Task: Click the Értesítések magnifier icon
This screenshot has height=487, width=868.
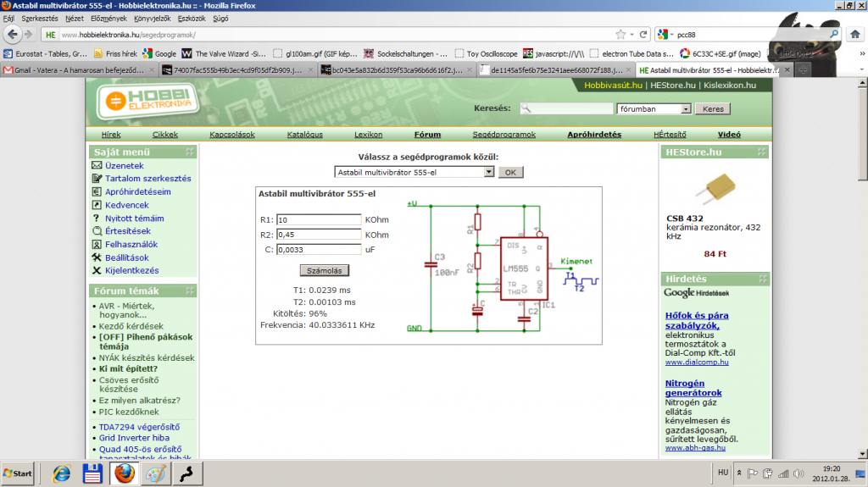Action: 97,231
